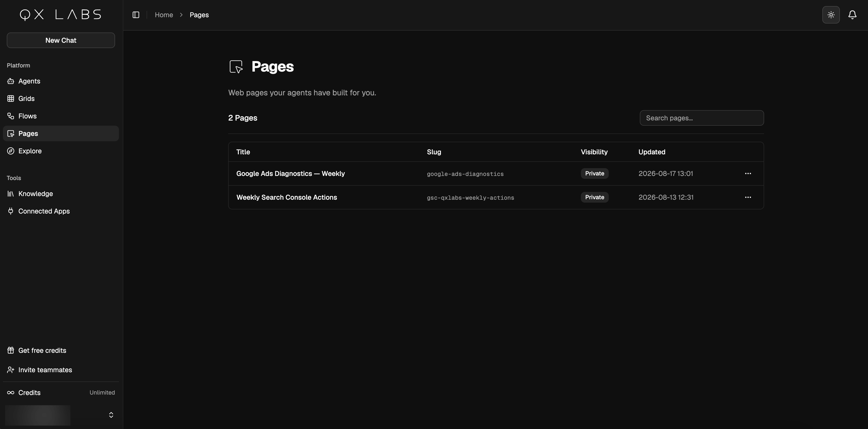Click the Invite teammates person icon

pyautogui.click(x=11, y=370)
